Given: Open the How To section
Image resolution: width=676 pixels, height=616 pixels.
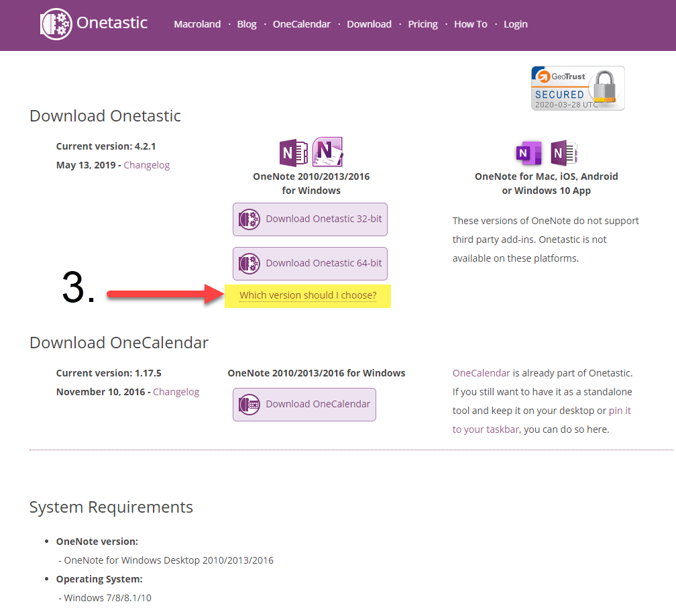Looking at the screenshot, I should (471, 24).
